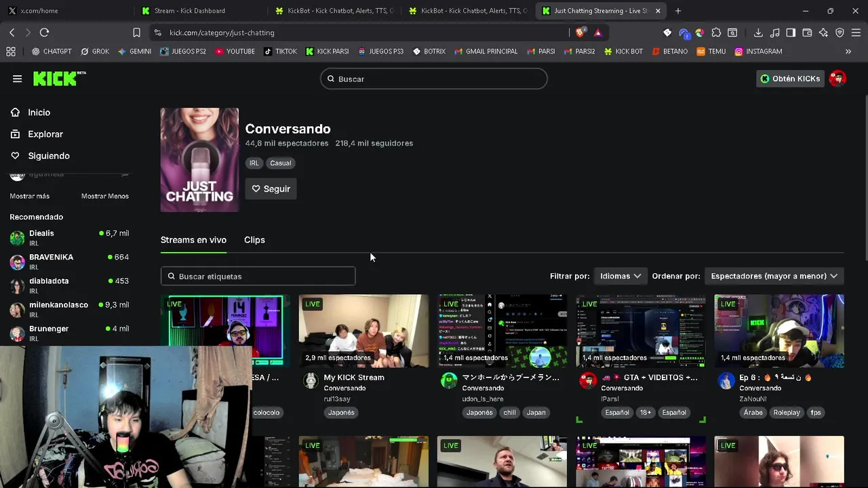Click the Casual category tag

coord(281,163)
